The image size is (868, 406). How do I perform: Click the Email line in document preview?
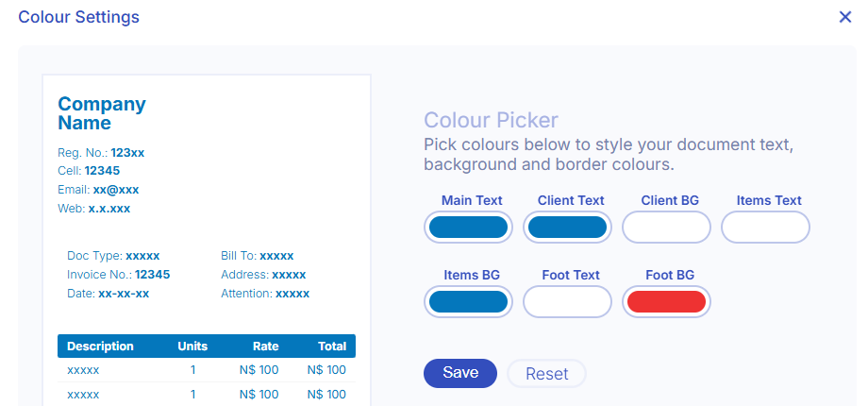click(98, 190)
